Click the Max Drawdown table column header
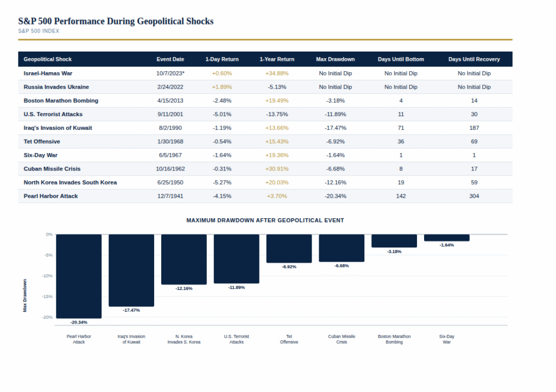Screen dimensions: 556x392 pyautogui.click(x=335, y=59)
